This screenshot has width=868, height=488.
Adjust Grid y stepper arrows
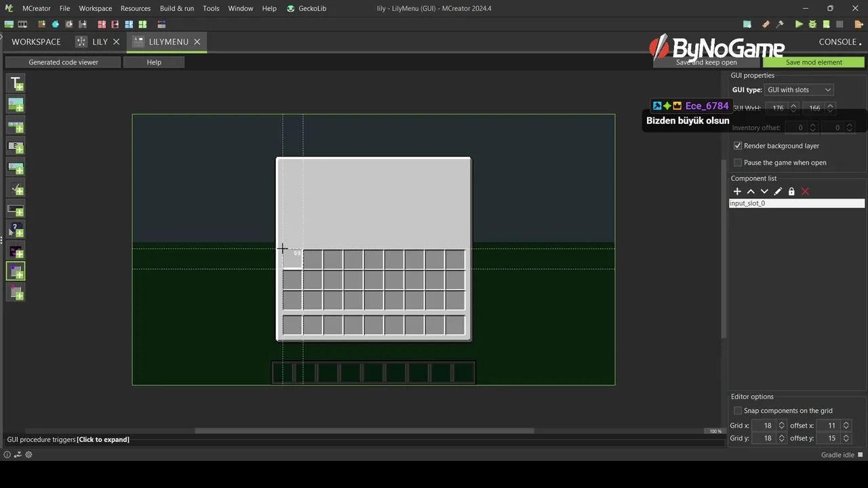point(781,439)
